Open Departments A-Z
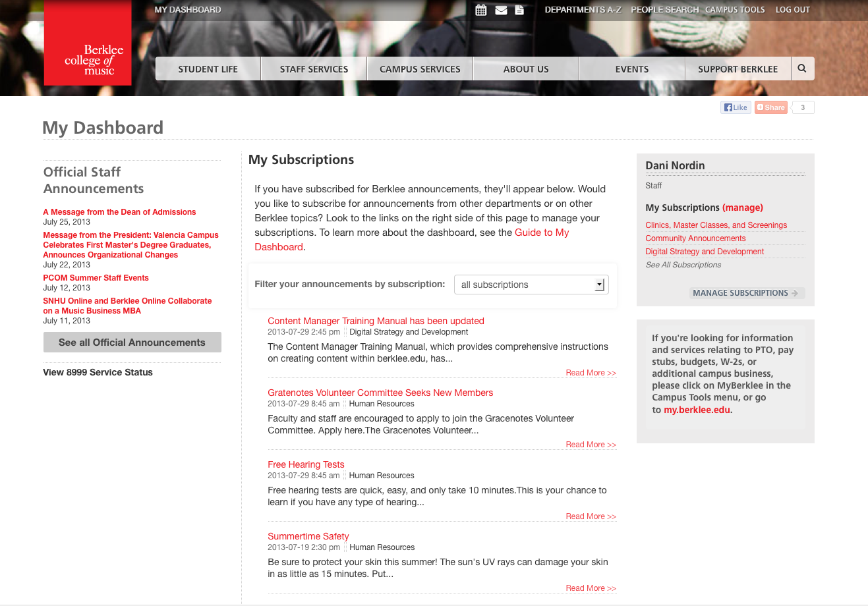Image resolution: width=868 pixels, height=606 pixels. (x=583, y=10)
